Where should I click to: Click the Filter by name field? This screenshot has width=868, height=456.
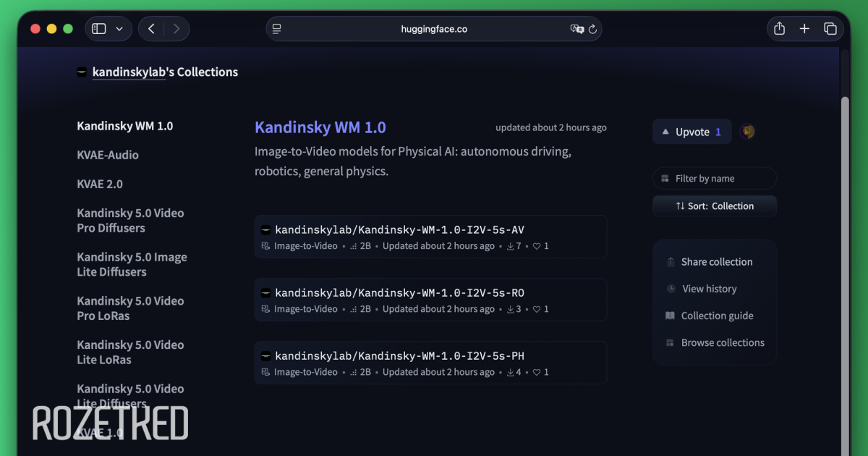pyautogui.click(x=715, y=178)
